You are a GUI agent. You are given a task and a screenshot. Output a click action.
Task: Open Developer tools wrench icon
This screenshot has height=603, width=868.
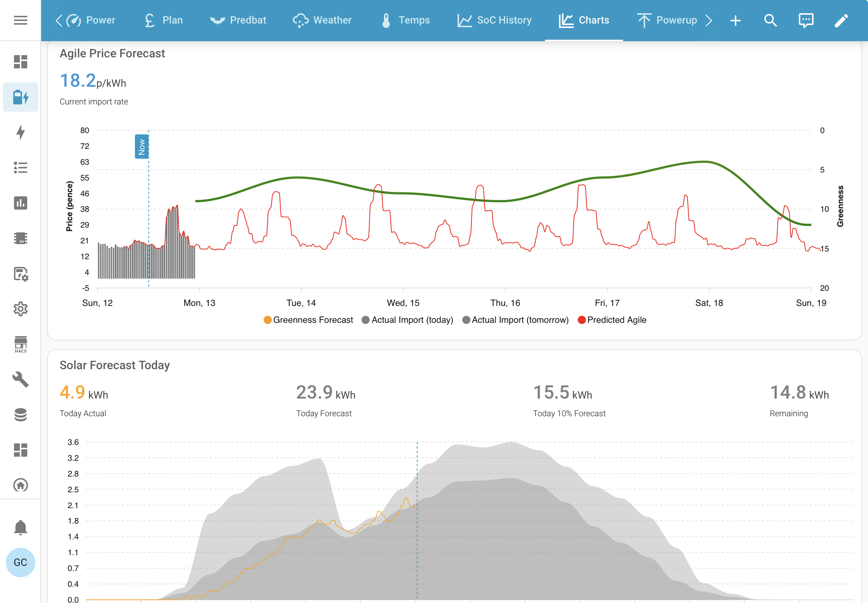20,379
